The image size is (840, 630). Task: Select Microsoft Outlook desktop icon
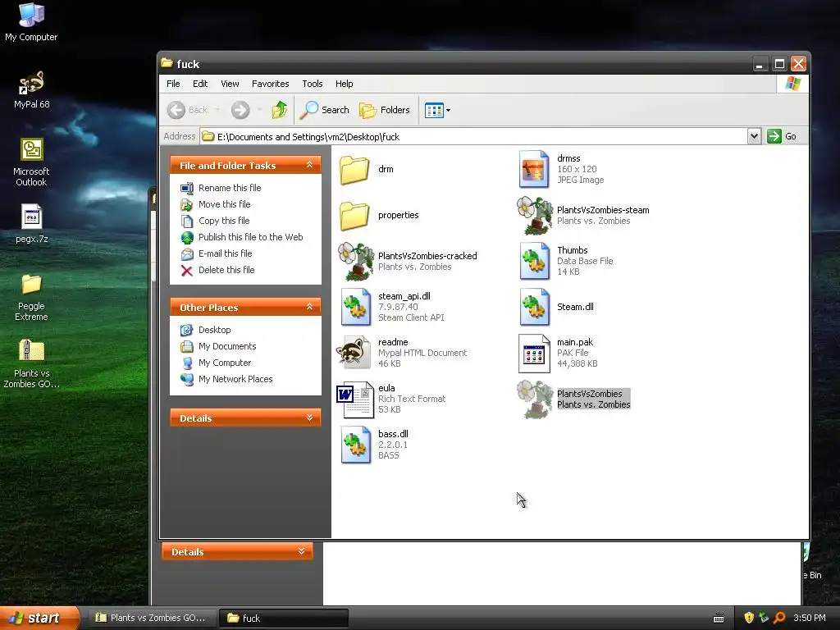(x=31, y=162)
